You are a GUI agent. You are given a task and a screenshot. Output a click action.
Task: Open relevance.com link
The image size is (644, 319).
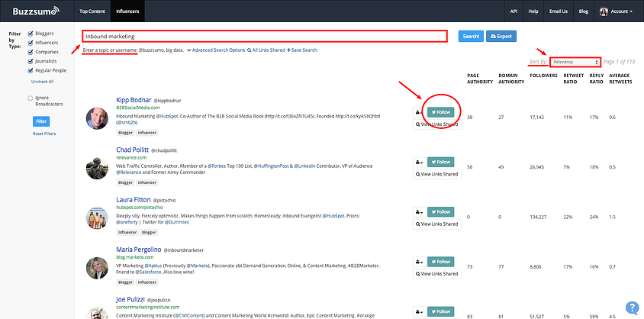pos(131,157)
